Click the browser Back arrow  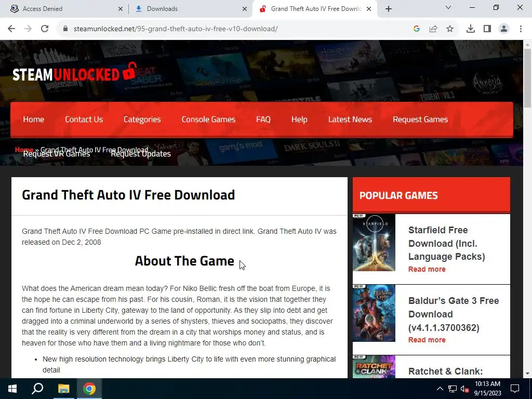pyautogui.click(x=11, y=29)
